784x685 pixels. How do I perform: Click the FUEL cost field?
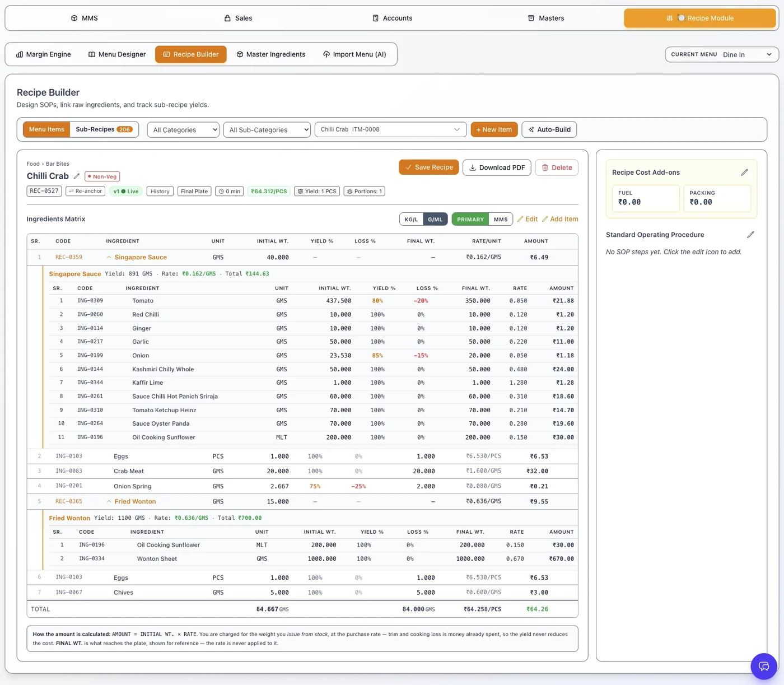tap(646, 198)
